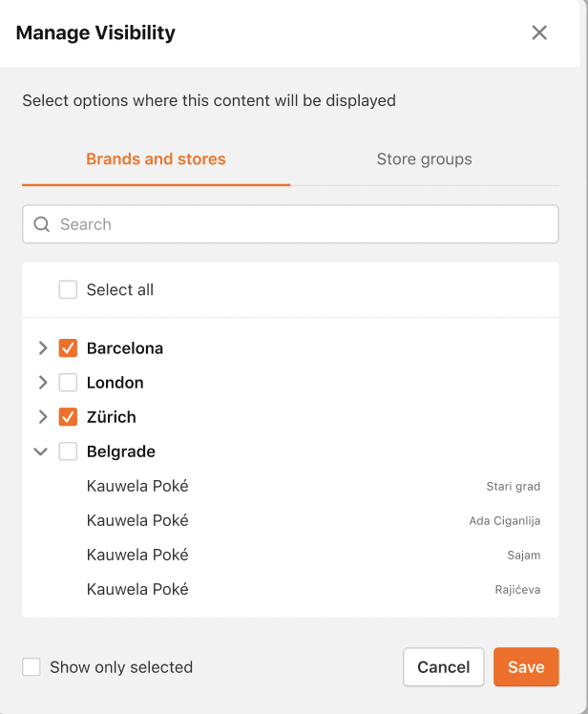Expand the Barcelona brand chevron
This screenshot has height=714, width=588.
(x=43, y=347)
